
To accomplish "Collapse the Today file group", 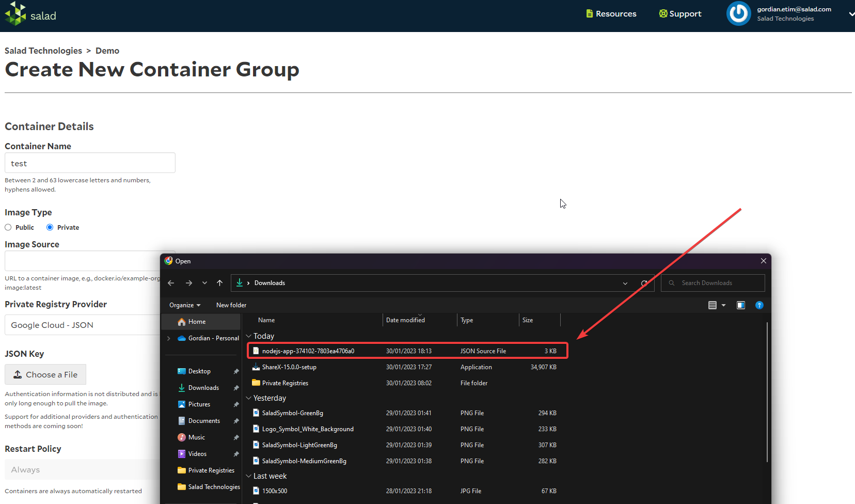I will [x=249, y=336].
